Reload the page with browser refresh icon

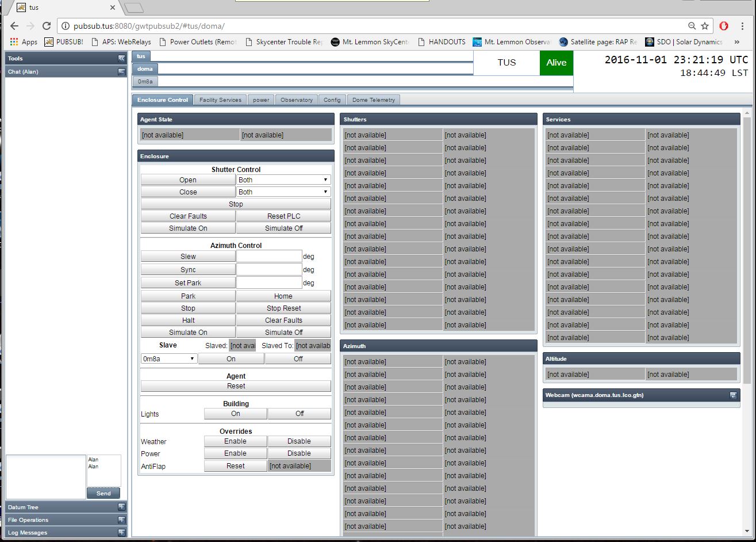(x=47, y=26)
